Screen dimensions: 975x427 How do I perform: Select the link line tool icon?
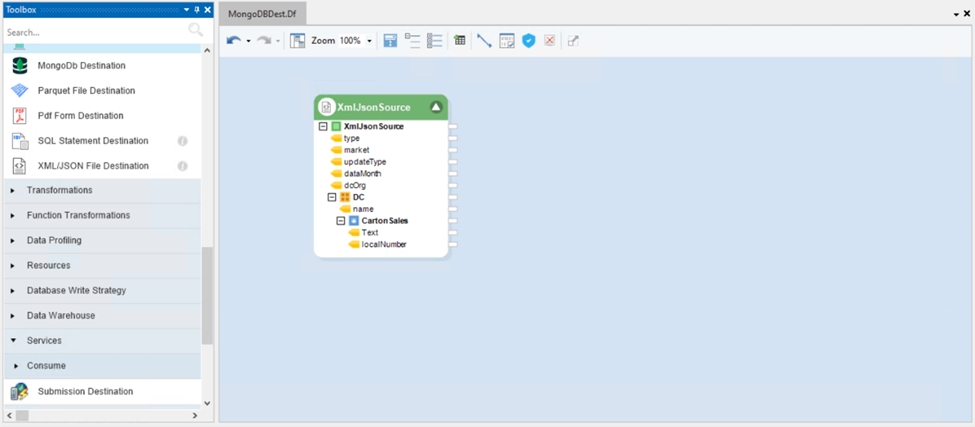(484, 40)
